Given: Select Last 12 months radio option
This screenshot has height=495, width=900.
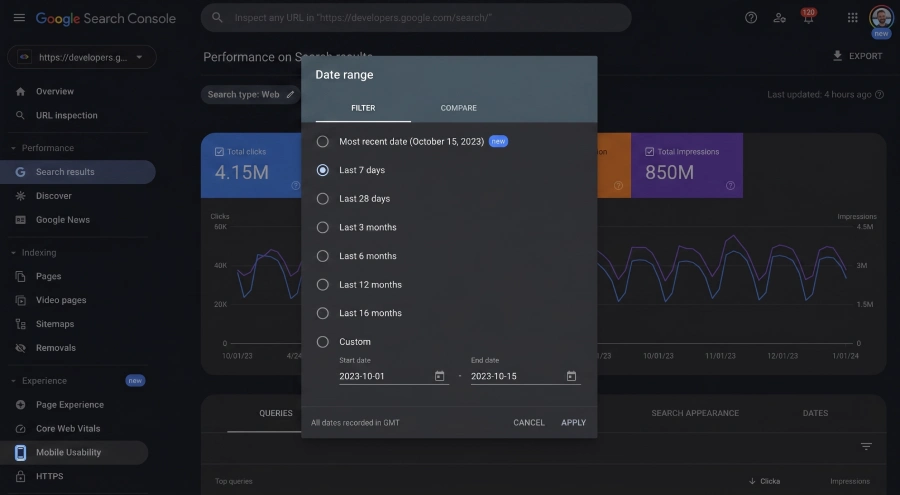Looking at the screenshot, I should (323, 285).
